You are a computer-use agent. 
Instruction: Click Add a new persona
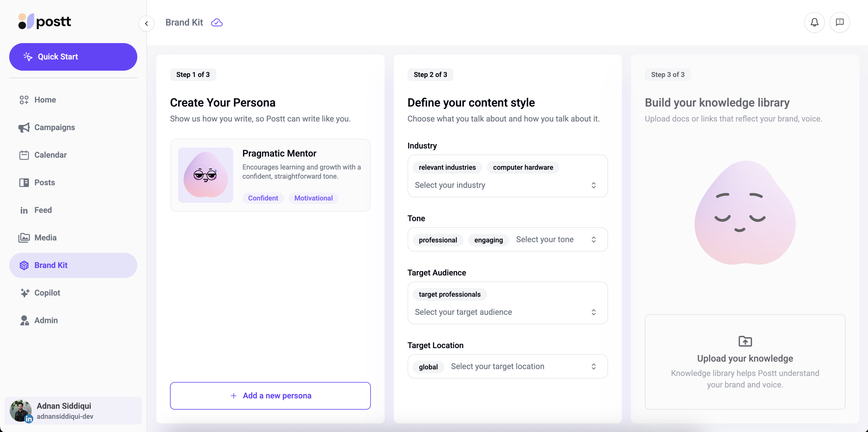tap(270, 396)
